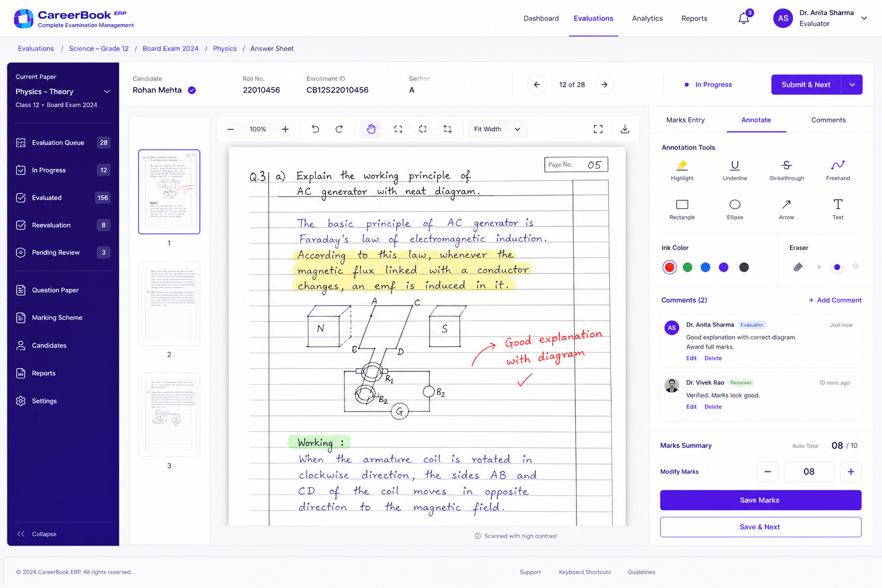Click the Save Marks button
This screenshot has width=882, height=588.
[760, 500]
